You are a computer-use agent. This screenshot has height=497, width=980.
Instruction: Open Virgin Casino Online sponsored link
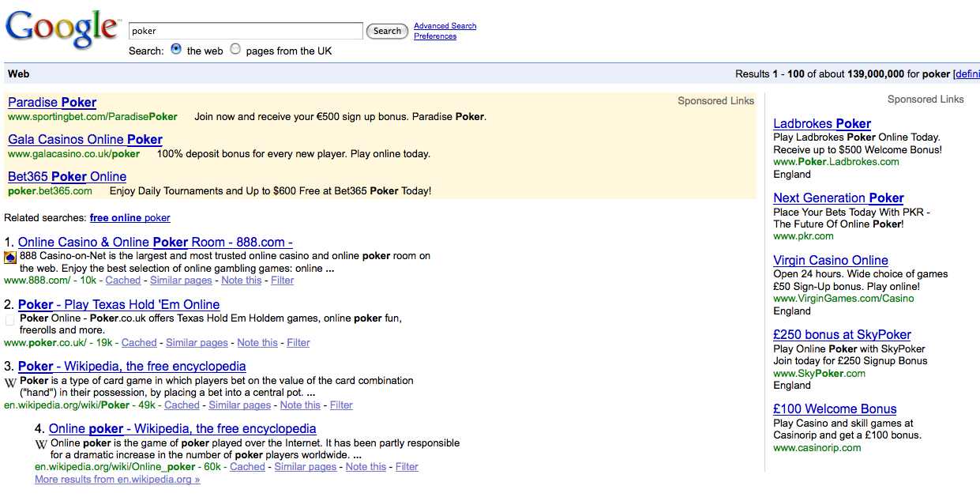point(831,260)
